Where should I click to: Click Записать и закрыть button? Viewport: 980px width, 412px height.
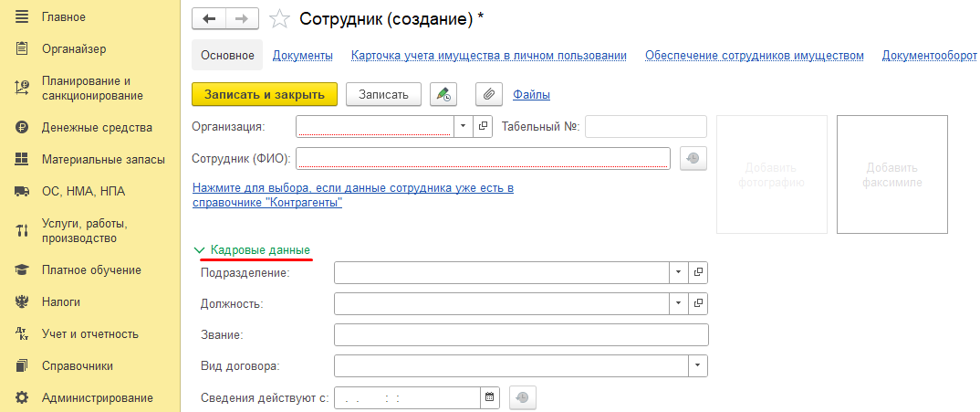pos(265,94)
